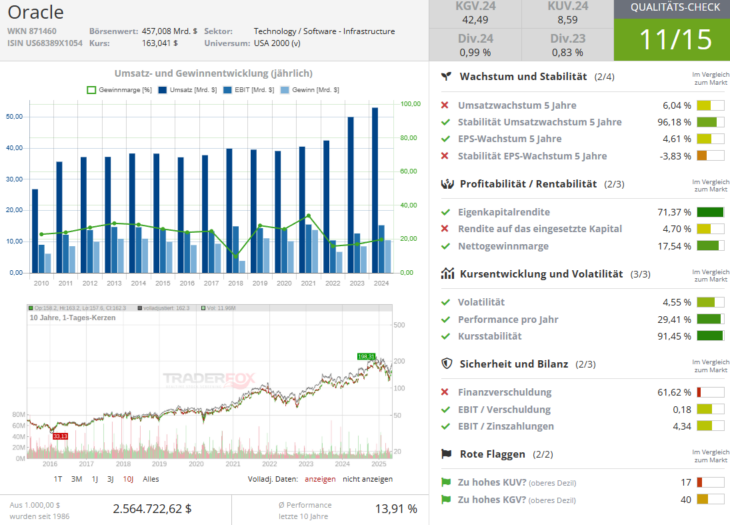Screen dimensions: 730x525
Task: Click the green check beside Kursstabilität
Action: [446, 336]
